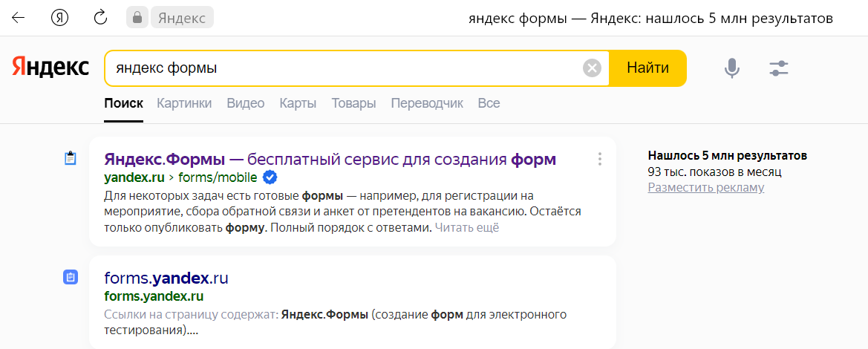The width and height of the screenshot is (868, 349).
Task: Open the three-dot menu of the first result
Action: (599, 159)
